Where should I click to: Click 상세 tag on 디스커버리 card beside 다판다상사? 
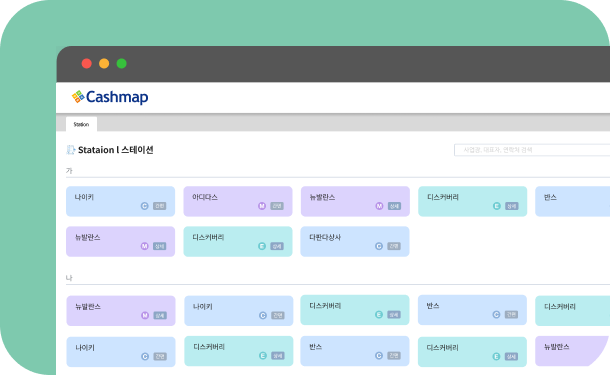coord(277,246)
